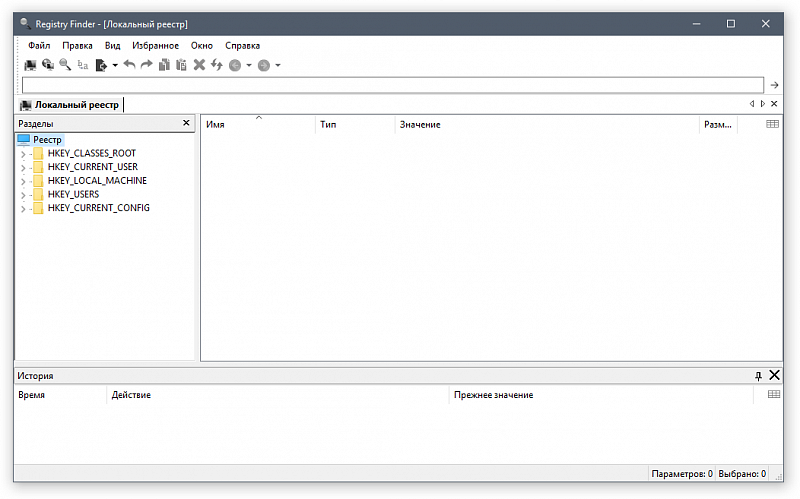Click the export/import document icon
The width and height of the screenshot is (800, 499).
click(x=101, y=65)
